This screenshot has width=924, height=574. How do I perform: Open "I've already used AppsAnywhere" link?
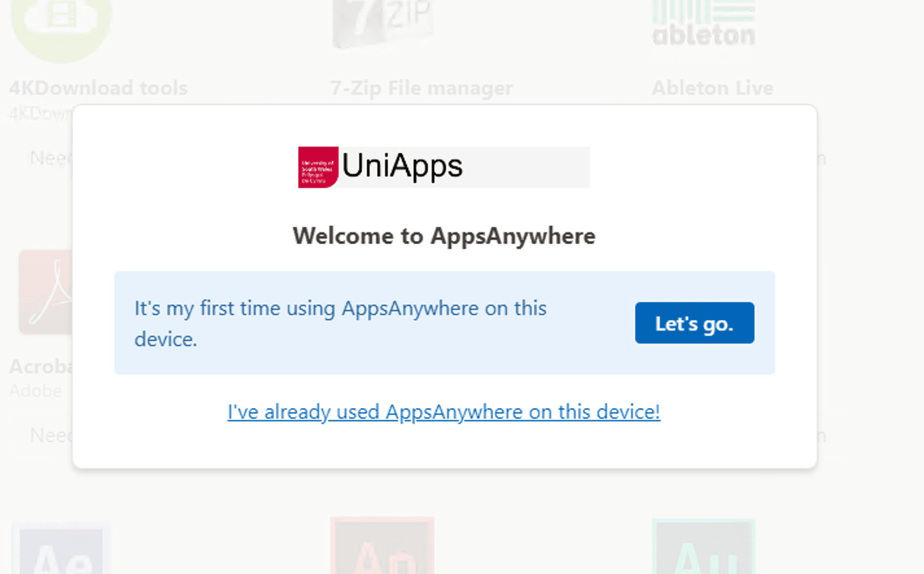(444, 412)
